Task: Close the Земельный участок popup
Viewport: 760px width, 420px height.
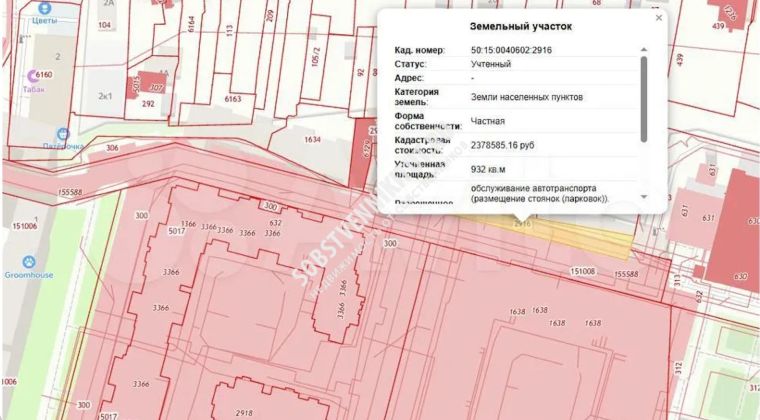Action: (658, 18)
